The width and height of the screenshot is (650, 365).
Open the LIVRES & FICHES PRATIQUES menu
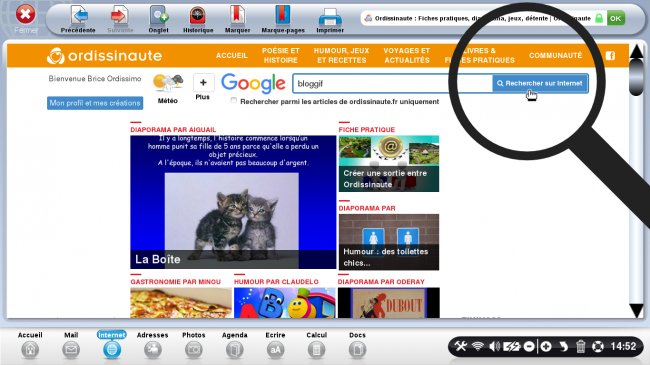click(480, 55)
